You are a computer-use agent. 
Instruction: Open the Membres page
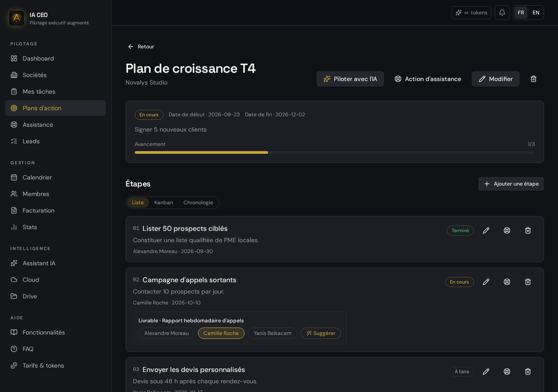[55, 194]
